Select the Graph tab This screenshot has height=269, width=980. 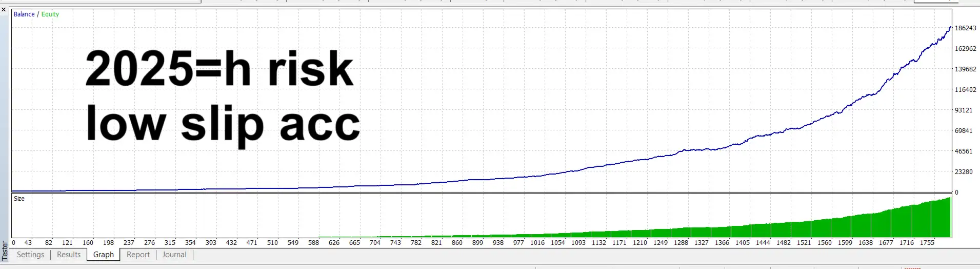pos(104,255)
